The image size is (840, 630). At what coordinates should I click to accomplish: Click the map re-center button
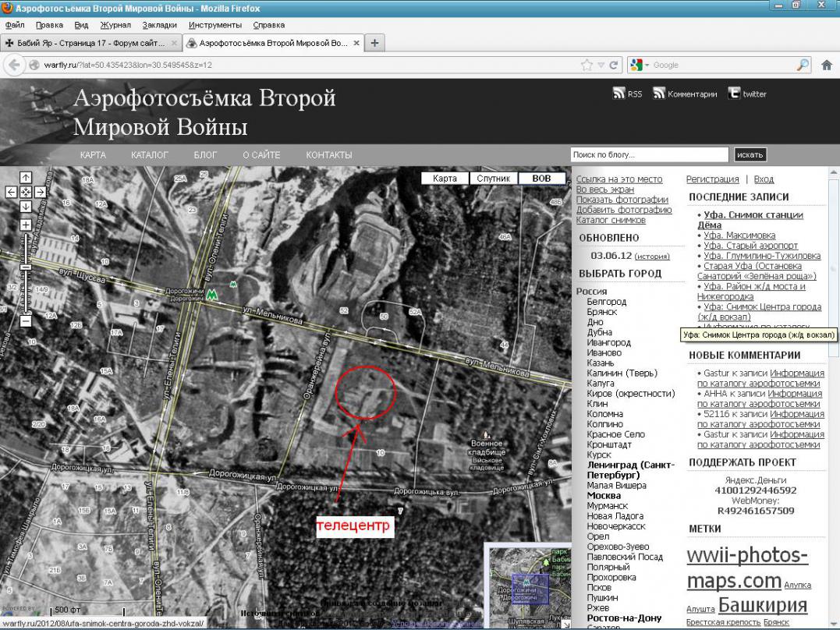(26, 192)
